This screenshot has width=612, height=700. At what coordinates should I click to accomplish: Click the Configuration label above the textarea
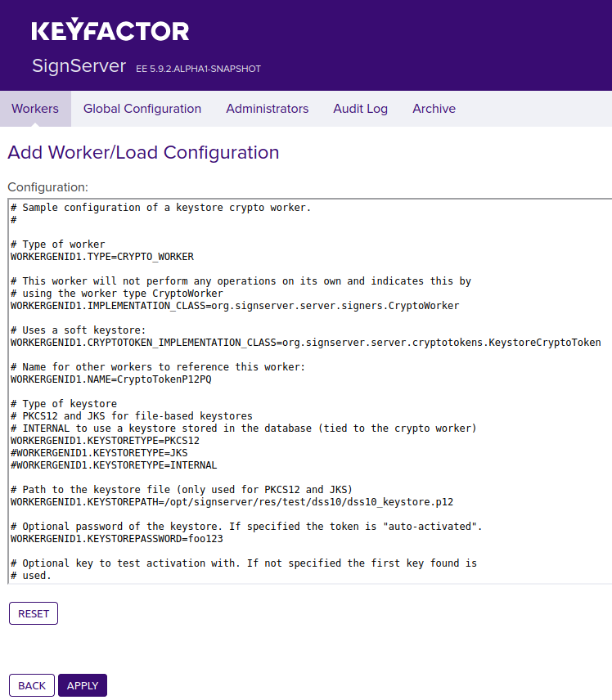(47, 187)
